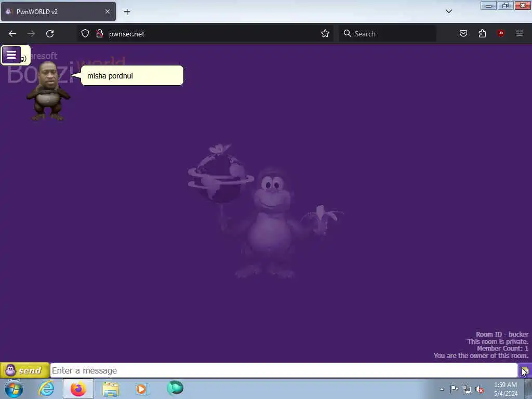This screenshot has width=532, height=399.
Task: Click muted volume tray icon
Action: 480,390
